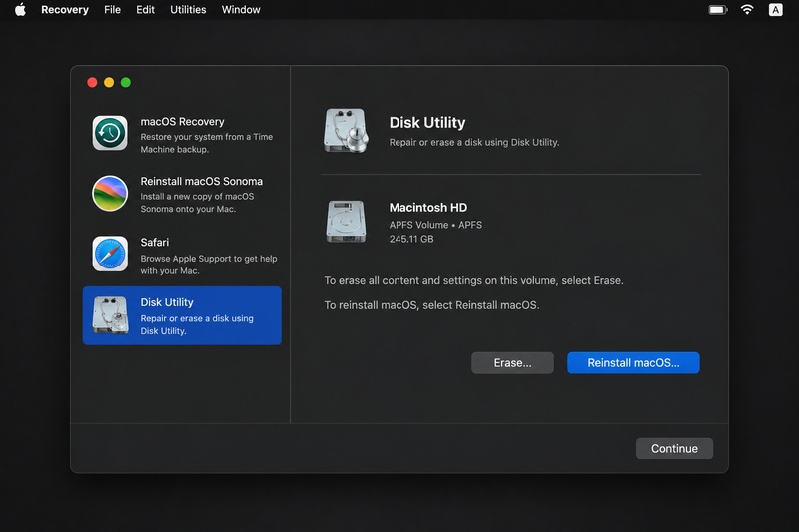799x532 pixels.
Task: Click the "Disk Utility" heading in right pane
Action: click(427, 122)
